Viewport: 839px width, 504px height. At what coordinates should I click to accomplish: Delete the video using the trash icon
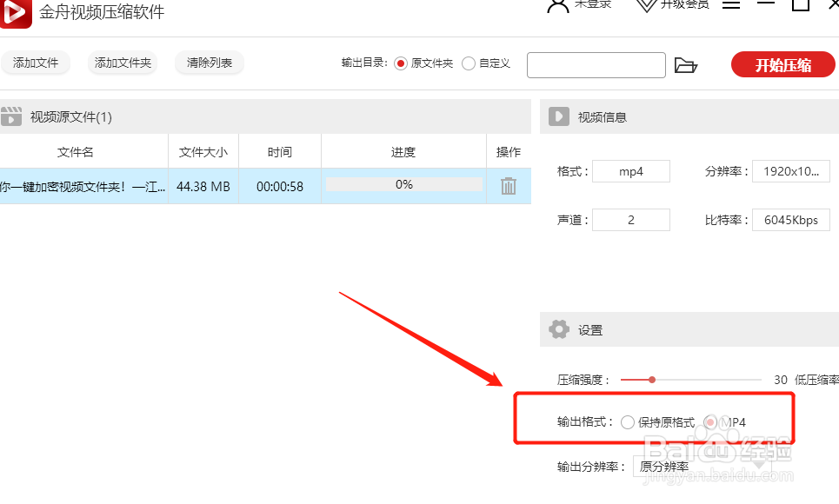509,184
